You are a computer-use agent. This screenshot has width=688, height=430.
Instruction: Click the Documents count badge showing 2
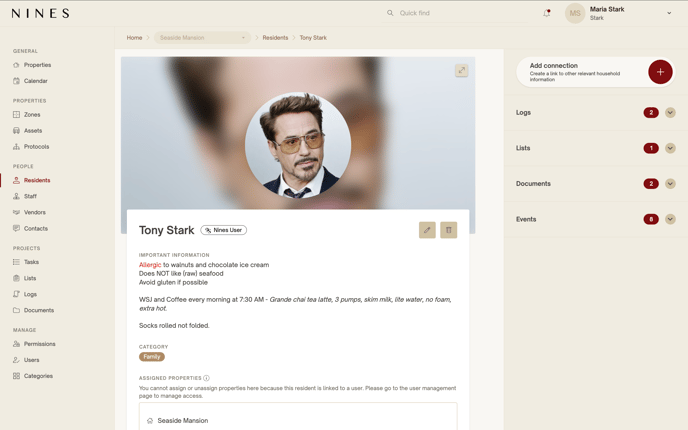tap(651, 184)
